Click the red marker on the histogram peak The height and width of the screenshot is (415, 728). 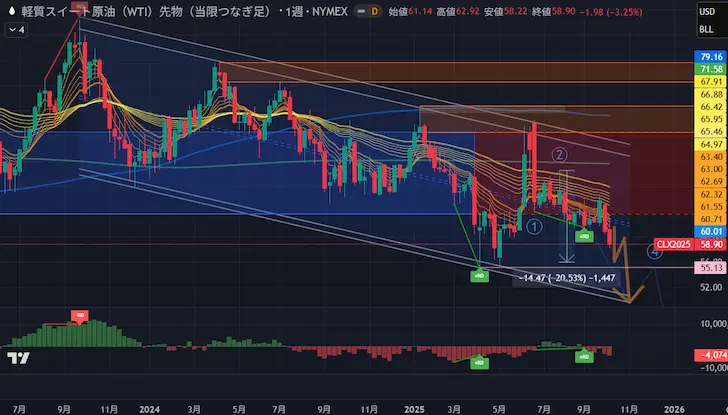click(77, 316)
